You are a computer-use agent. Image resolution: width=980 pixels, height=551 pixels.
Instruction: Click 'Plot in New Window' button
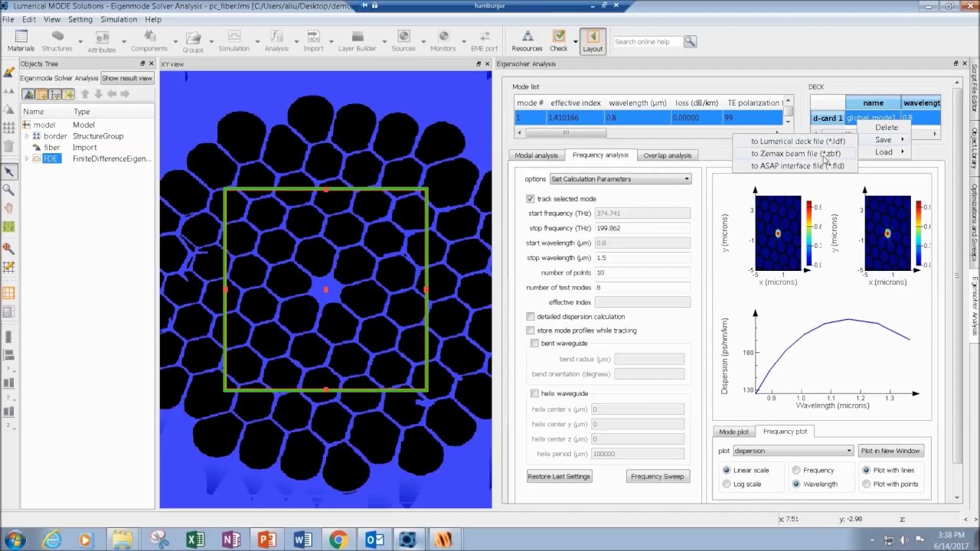point(890,451)
